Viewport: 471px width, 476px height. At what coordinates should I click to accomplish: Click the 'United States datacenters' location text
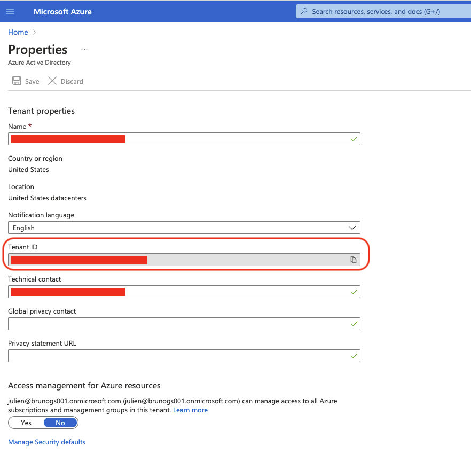pos(47,198)
